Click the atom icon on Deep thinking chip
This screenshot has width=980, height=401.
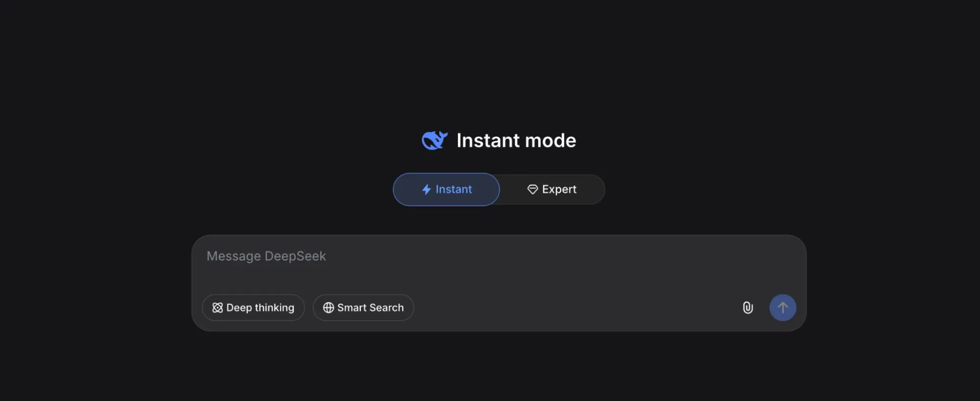point(217,307)
